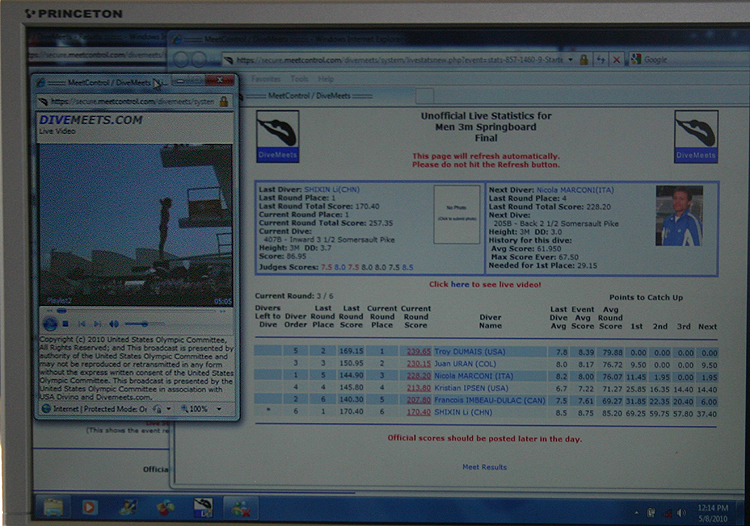Image resolution: width=750 pixels, height=526 pixels.
Task: Open the Help menu
Action: [x=326, y=79]
